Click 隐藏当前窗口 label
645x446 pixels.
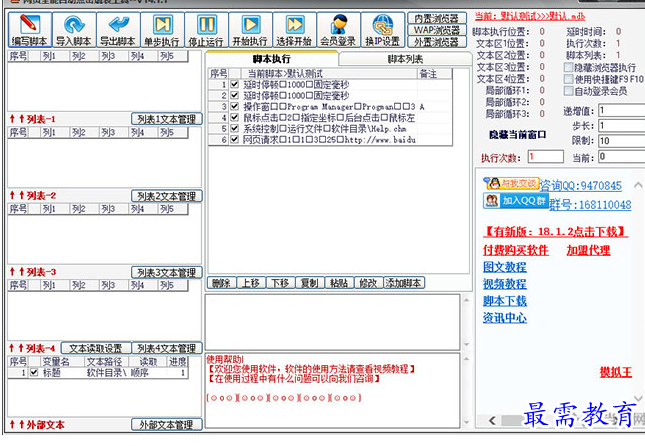point(517,135)
